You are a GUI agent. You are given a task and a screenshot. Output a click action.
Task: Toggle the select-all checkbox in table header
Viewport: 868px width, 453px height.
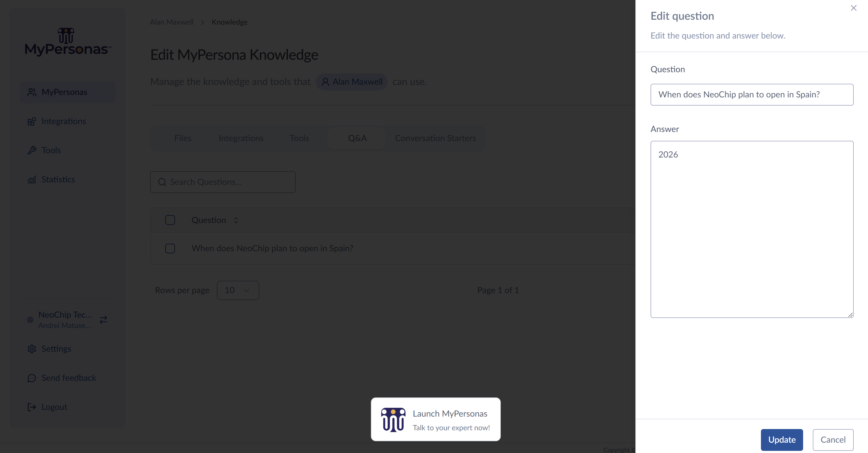point(170,220)
